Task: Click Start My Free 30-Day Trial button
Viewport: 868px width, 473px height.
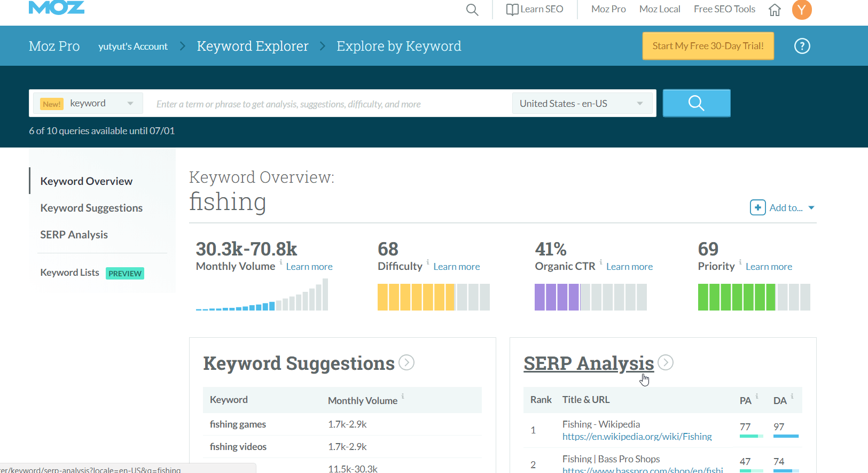Action: click(708, 46)
